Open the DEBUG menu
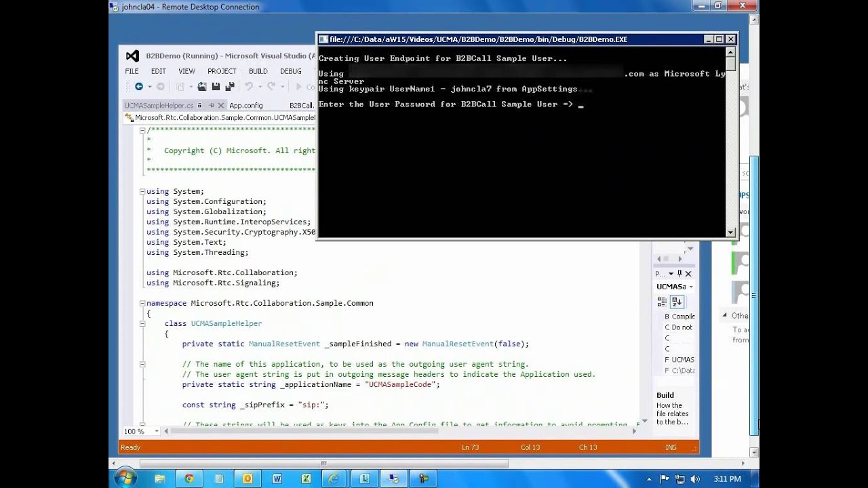This screenshot has height=488, width=868. 290,71
